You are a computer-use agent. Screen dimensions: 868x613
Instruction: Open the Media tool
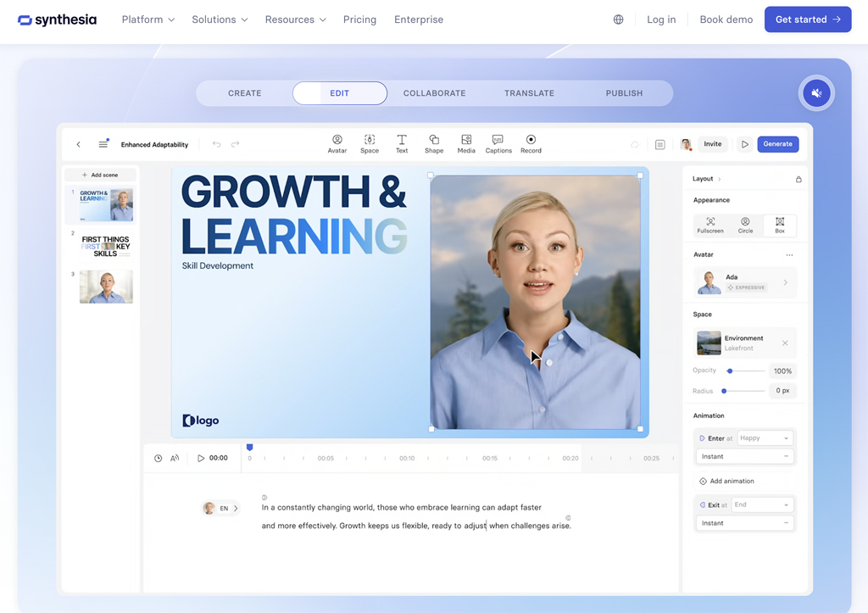tap(466, 140)
